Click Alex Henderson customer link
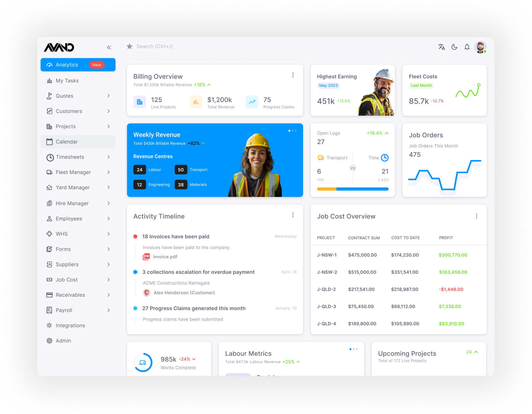532x414 pixels. pos(184,292)
